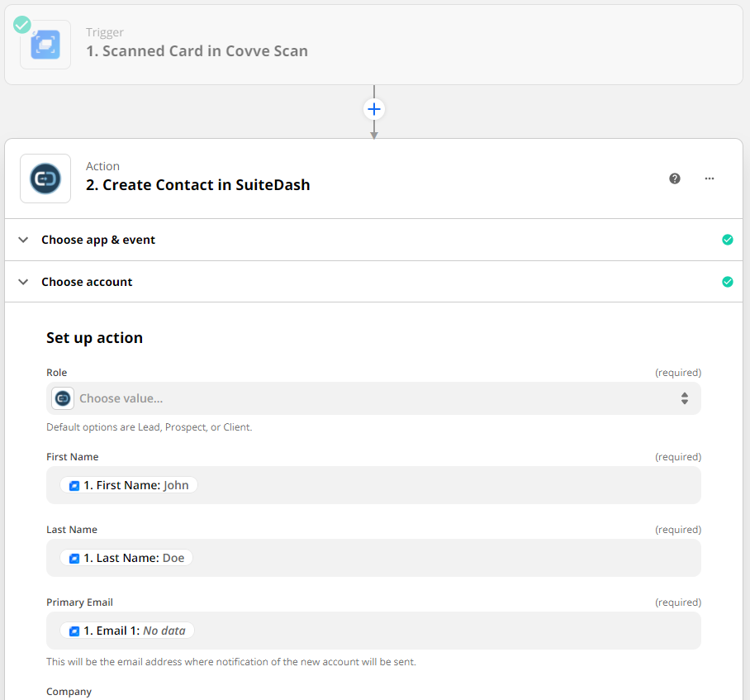Select the Email 1: No data pill
The image size is (750, 700).
point(127,631)
